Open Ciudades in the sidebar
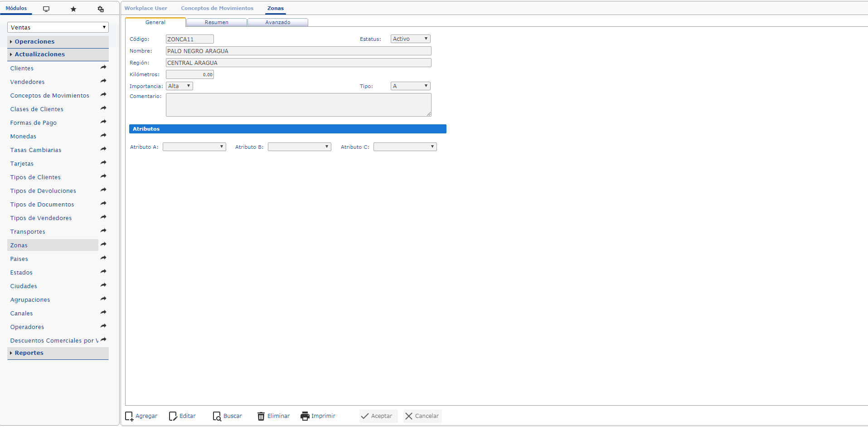Image resolution: width=868 pixels, height=427 pixels. pyautogui.click(x=24, y=286)
